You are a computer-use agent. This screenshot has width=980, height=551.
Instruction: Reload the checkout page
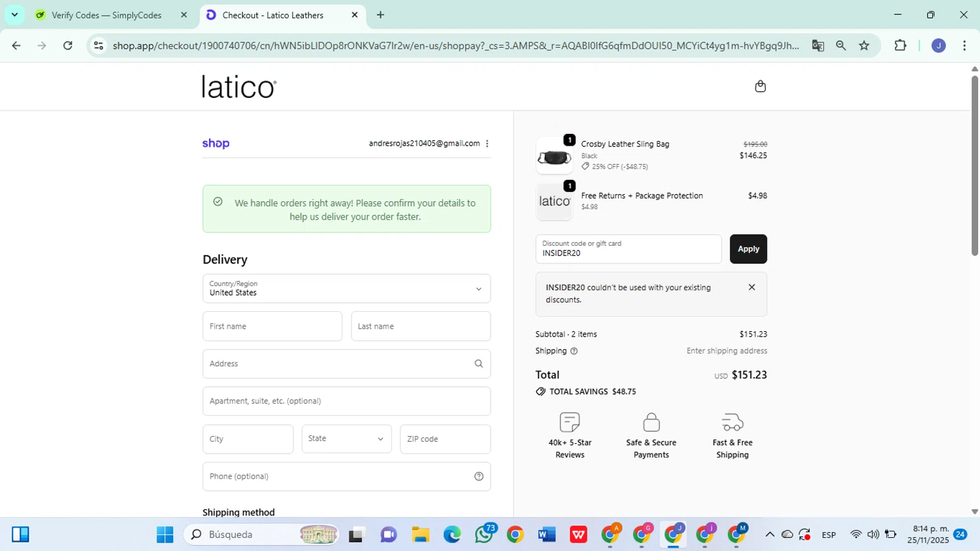coord(68,46)
